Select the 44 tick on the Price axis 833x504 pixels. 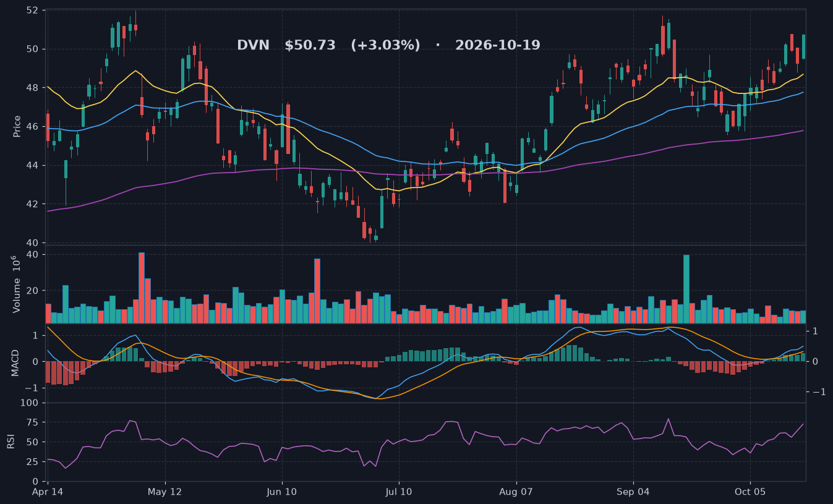[x=33, y=165]
